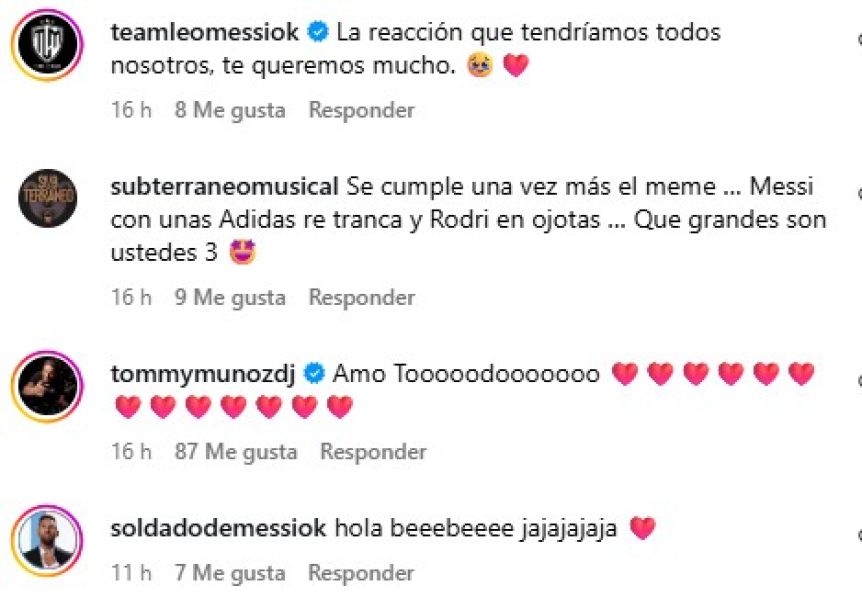Reply to teamleomessiok's comment
Image resolution: width=862 pixels, height=597 pixels.
[x=362, y=110]
